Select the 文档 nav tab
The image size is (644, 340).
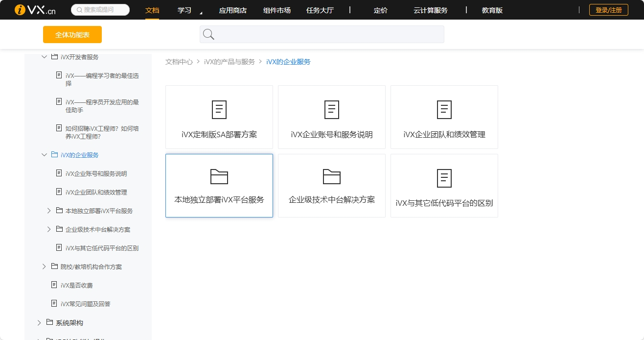pos(152,10)
